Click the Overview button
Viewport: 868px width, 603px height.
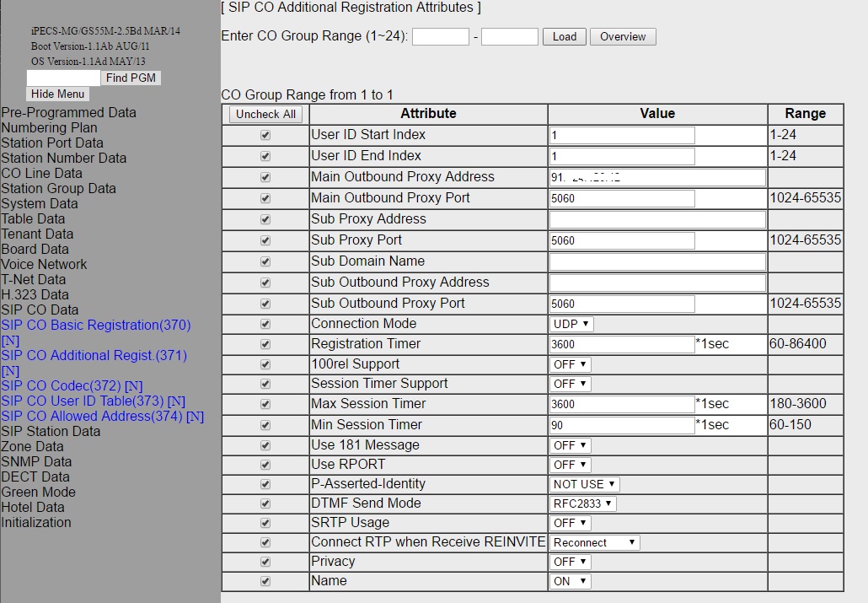[623, 36]
